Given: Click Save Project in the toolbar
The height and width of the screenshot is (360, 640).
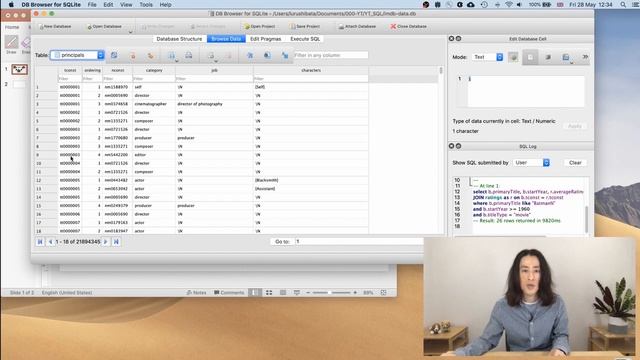Looking at the screenshot, I should pyautogui.click(x=305, y=27).
